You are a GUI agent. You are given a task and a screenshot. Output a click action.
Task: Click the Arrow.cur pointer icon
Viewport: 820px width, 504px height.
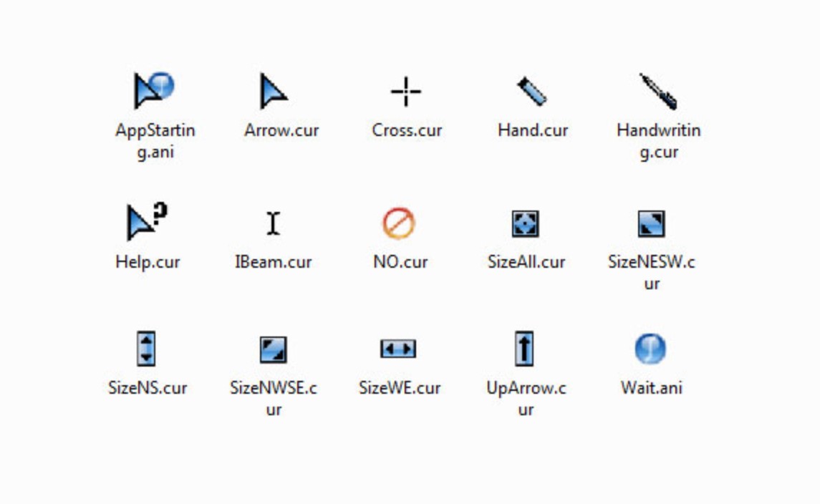click(274, 91)
